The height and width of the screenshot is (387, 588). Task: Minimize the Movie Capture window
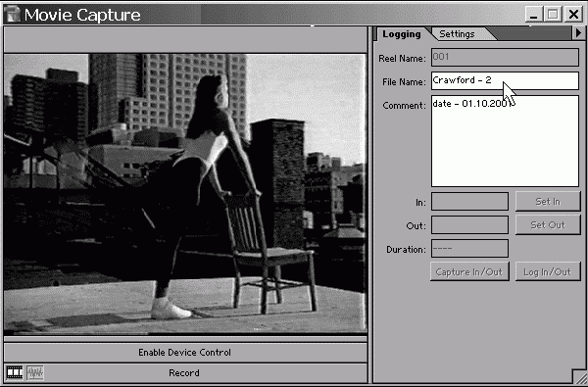533,15
